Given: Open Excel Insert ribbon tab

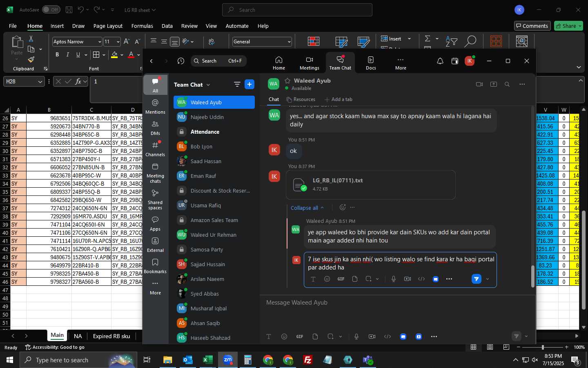Looking at the screenshot, I should coord(57,26).
